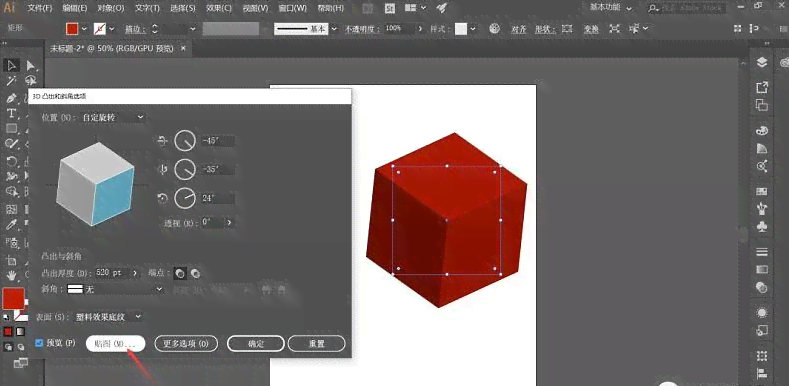This screenshot has height=386, width=789.
Task: Select the Hand tool
Action: pos(12,275)
